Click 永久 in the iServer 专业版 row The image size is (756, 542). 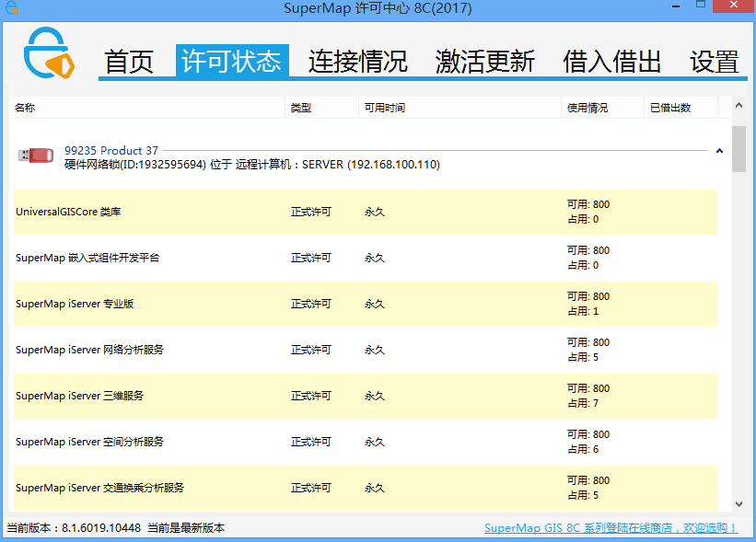point(375,304)
